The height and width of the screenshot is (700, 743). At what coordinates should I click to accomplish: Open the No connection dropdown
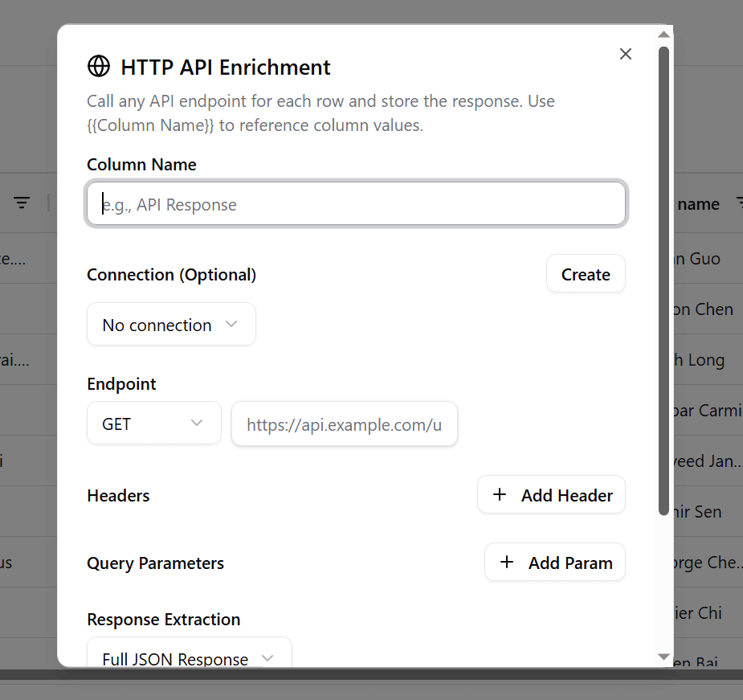(x=171, y=324)
